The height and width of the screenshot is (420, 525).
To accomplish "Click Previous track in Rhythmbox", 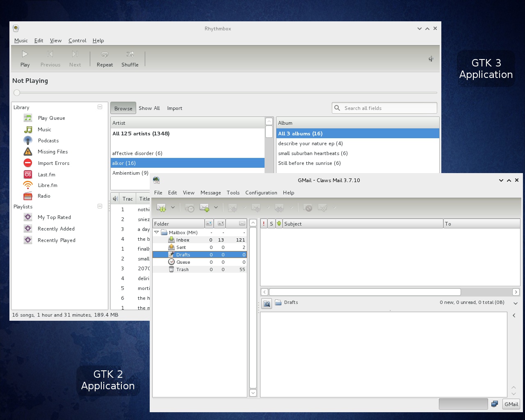I will click(x=50, y=59).
